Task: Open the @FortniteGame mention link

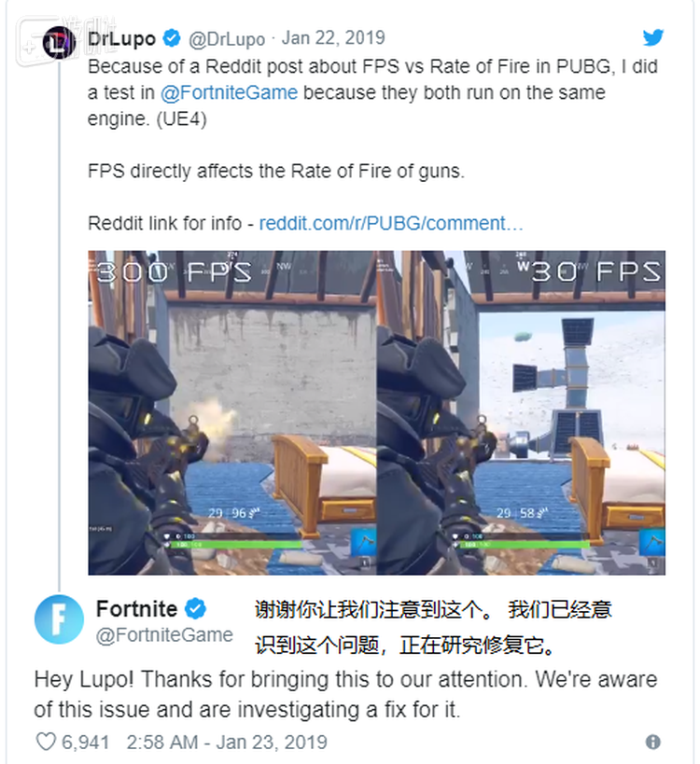Action: click(x=229, y=92)
